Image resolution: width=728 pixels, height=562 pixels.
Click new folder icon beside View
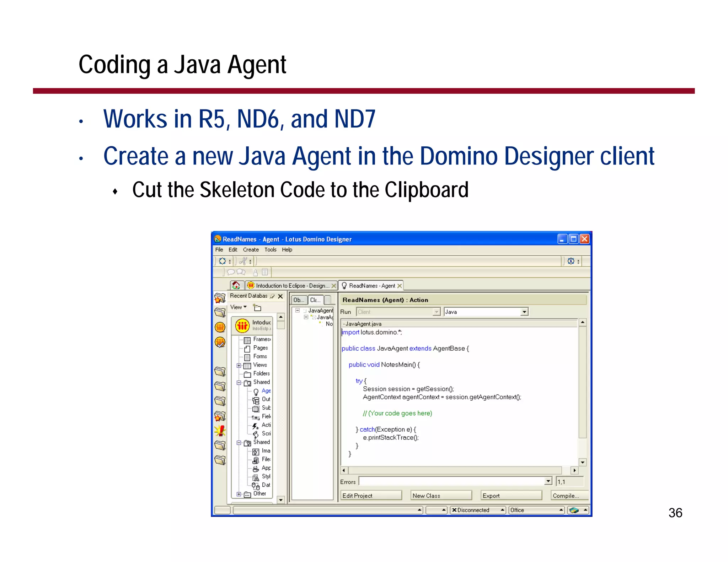[257, 307]
